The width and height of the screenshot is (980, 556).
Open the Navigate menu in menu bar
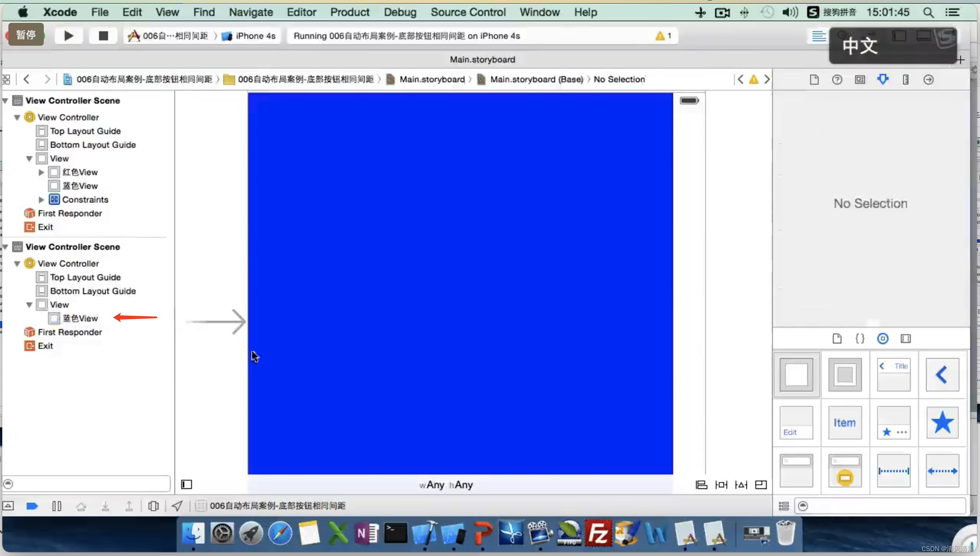(x=250, y=12)
